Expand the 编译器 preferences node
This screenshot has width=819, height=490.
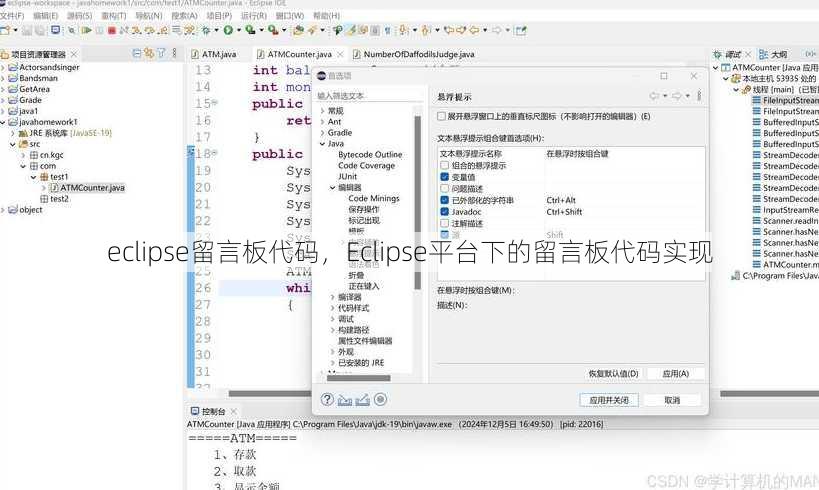point(333,297)
